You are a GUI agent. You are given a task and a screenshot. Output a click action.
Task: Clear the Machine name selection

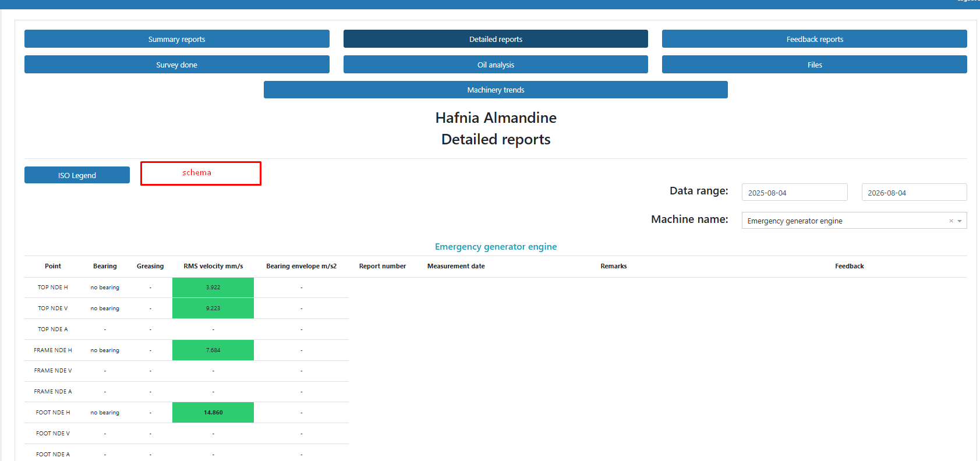coord(951,221)
